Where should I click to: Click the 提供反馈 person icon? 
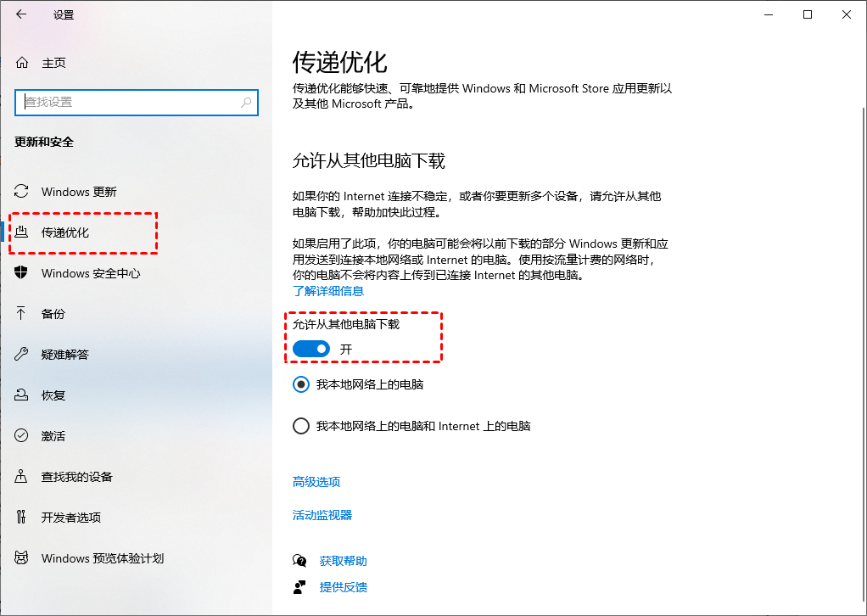[x=299, y=587]
